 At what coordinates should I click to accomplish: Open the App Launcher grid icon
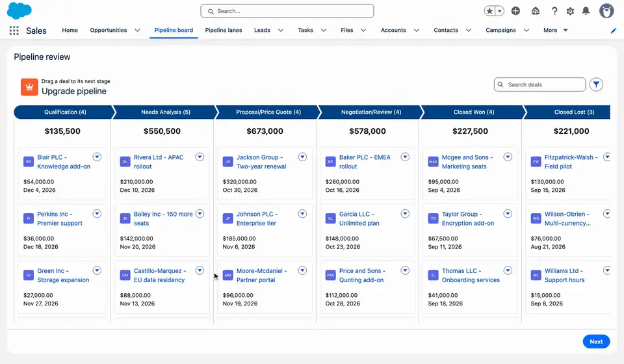14,31
